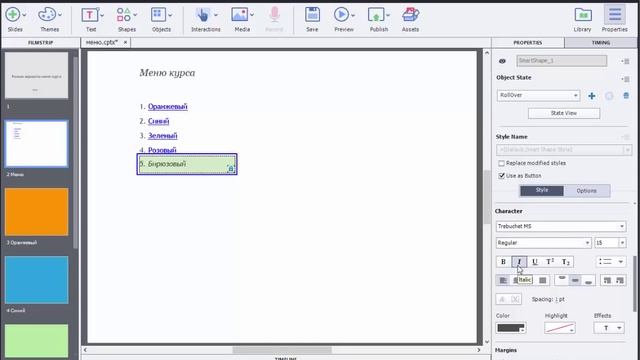The width and height of the screenshot is (640, 360).
Task: Switch to the Timing tab
Action: (x=600, y=42)
